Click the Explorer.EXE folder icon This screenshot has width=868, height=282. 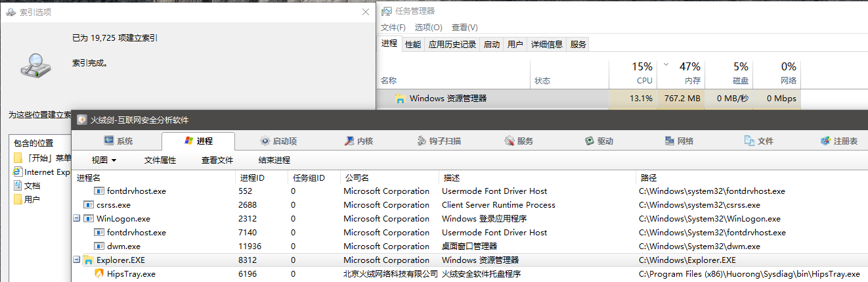coord(89,260)
